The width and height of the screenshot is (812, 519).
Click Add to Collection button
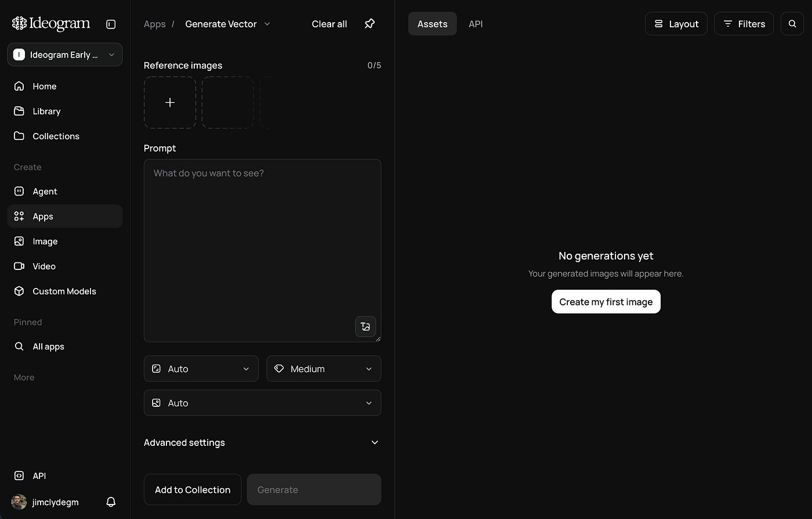[193, 490]
